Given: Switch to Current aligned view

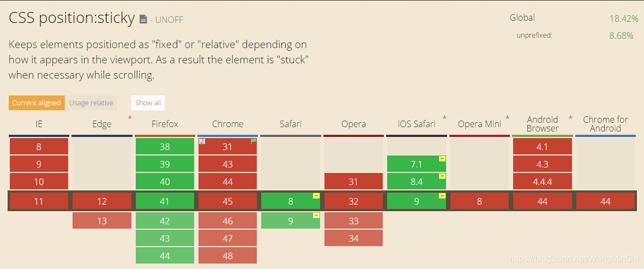Looking at the screenshot, I should click(37, 103).
